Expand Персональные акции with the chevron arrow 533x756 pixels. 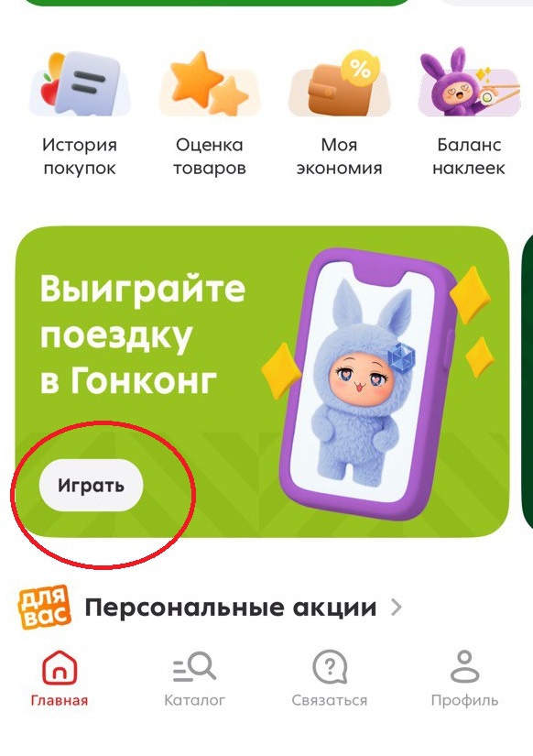[x=397, y=608]
